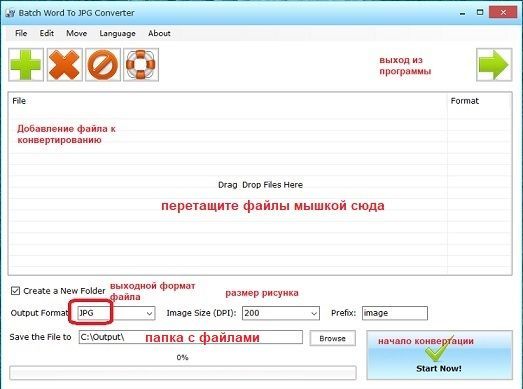Click the green arrow exit icon
Image resolution: width=523 pixels, height=389 pixels.
494,65
